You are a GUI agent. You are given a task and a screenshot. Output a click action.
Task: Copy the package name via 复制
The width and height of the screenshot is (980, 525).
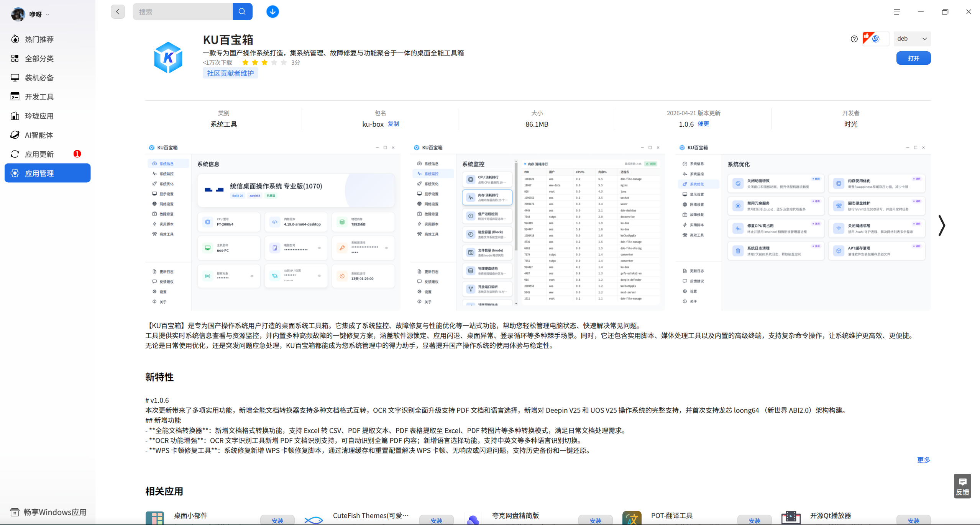coord(394,124)
